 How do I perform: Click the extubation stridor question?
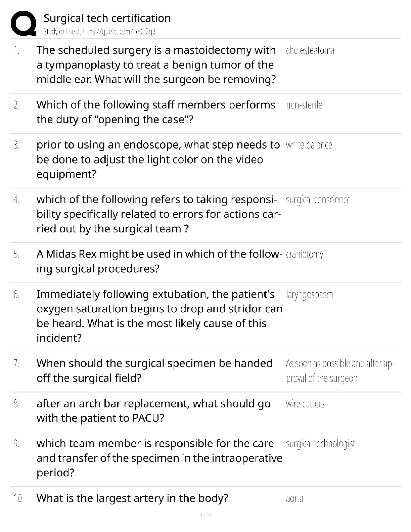click(x=159, y=316)
